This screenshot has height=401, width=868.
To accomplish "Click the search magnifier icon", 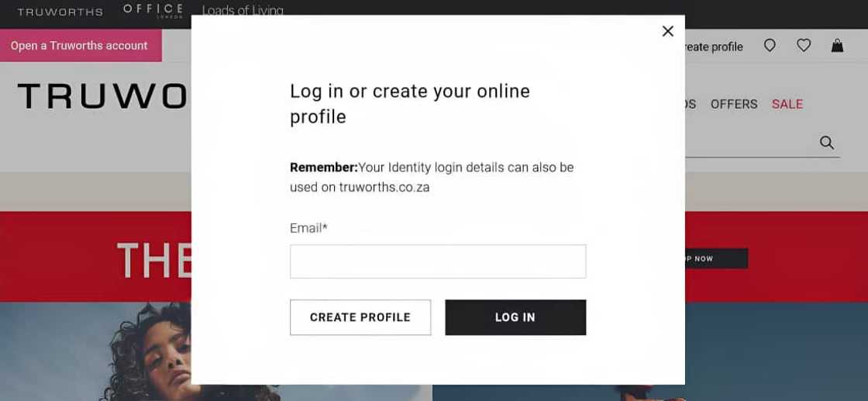I will (x=827, y=143).
